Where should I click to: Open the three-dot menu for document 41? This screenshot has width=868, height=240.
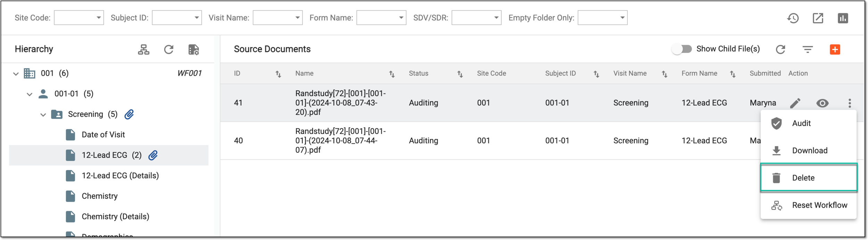[x=850, y=103]
